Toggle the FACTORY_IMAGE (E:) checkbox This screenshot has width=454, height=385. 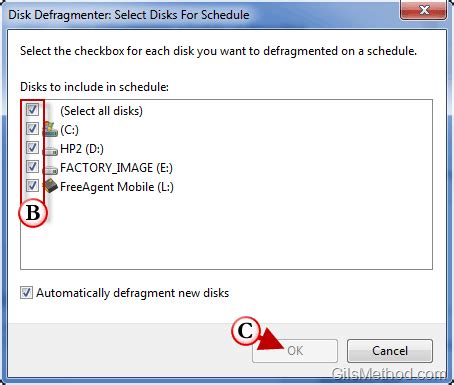[32, 166]
